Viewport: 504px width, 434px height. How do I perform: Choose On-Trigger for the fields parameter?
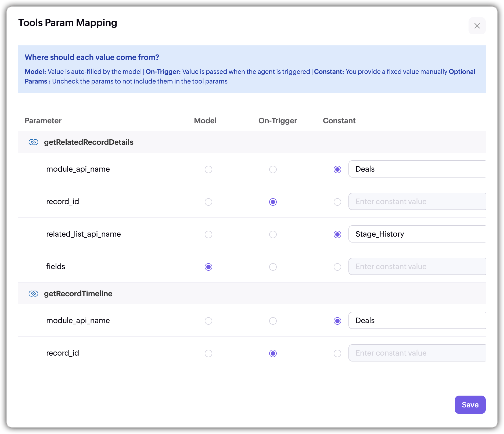click(273, 267)
